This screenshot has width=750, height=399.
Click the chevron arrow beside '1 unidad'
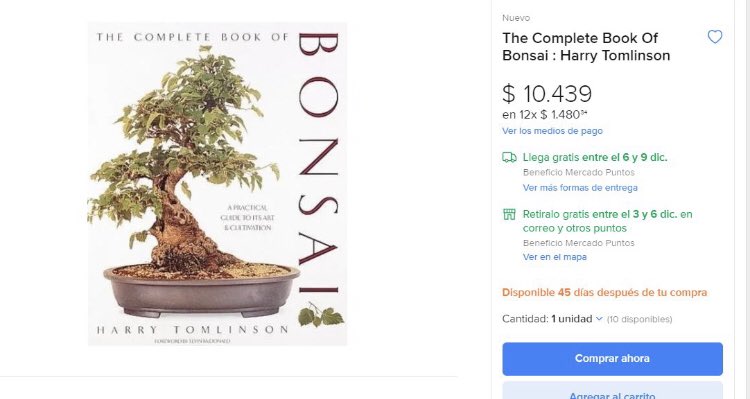pyautogui.click(x=599, y=319)
